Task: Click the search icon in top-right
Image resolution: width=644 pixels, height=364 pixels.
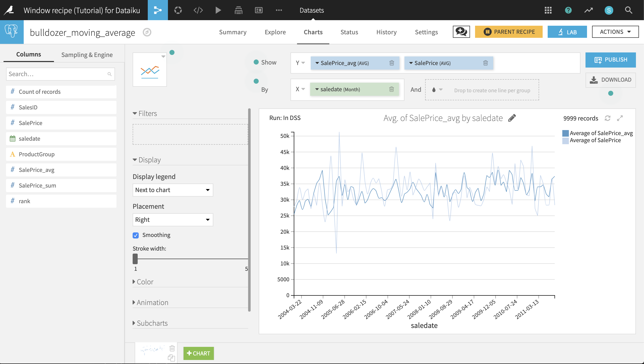Action: click(x=629, y=10)
